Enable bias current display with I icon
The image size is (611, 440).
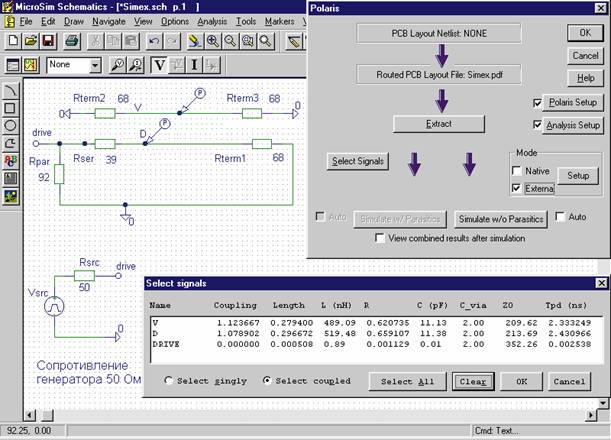[194, 65]
